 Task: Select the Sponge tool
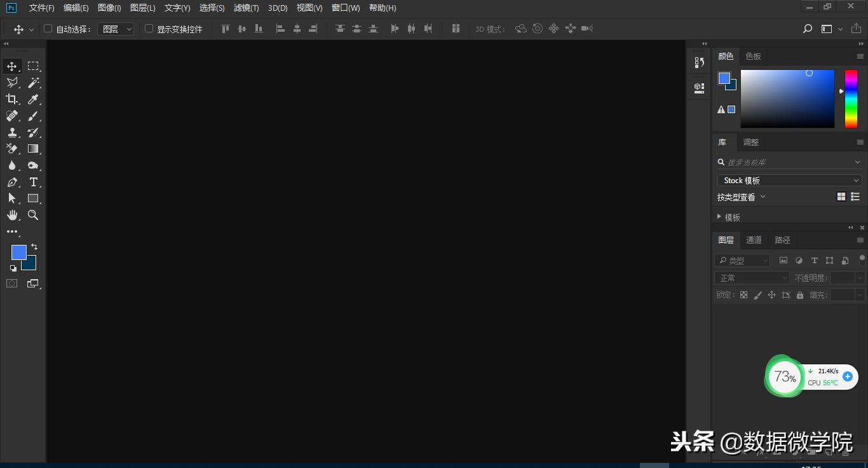[33, 165]
